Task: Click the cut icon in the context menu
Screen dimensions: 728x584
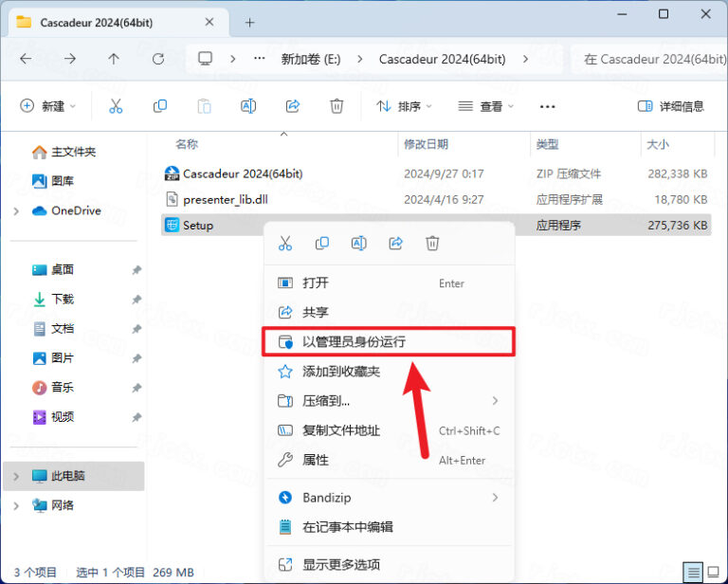Action: [x=285, y=244]
